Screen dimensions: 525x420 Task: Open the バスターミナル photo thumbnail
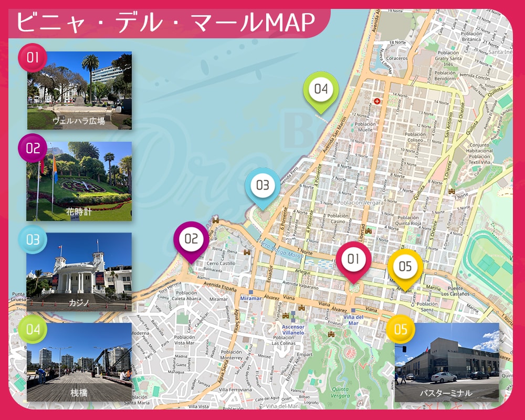[x=447, y=362]
